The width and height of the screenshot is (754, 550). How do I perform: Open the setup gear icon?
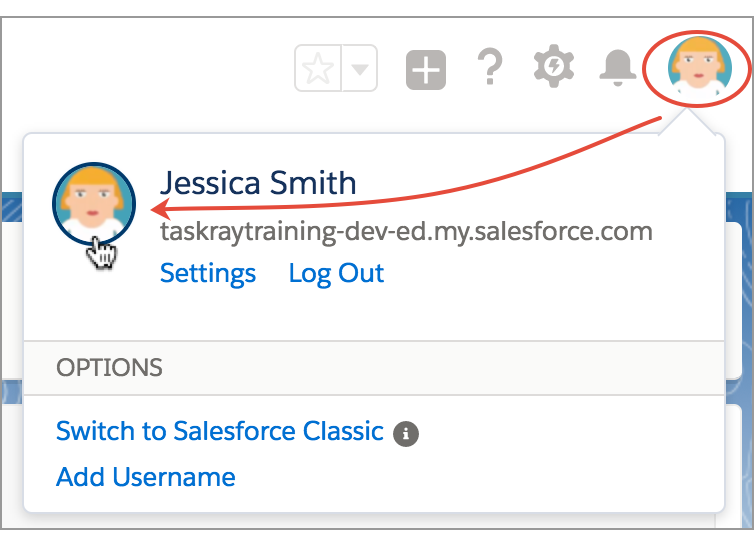(554, 66)
